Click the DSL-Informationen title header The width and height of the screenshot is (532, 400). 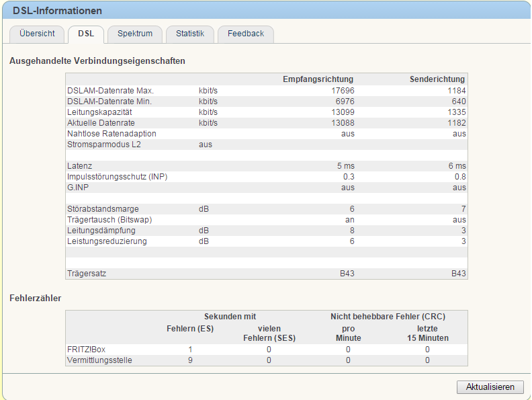[57, 11]
